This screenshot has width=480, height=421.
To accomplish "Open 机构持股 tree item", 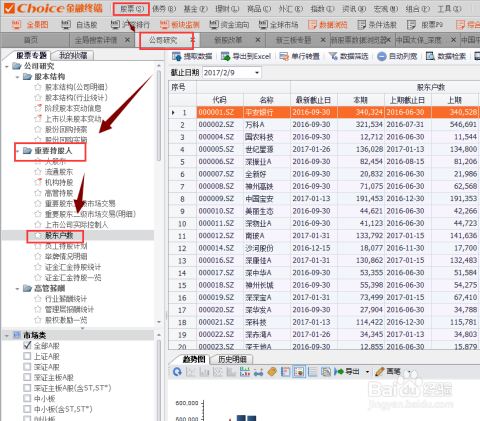I will tap(59, 182).
